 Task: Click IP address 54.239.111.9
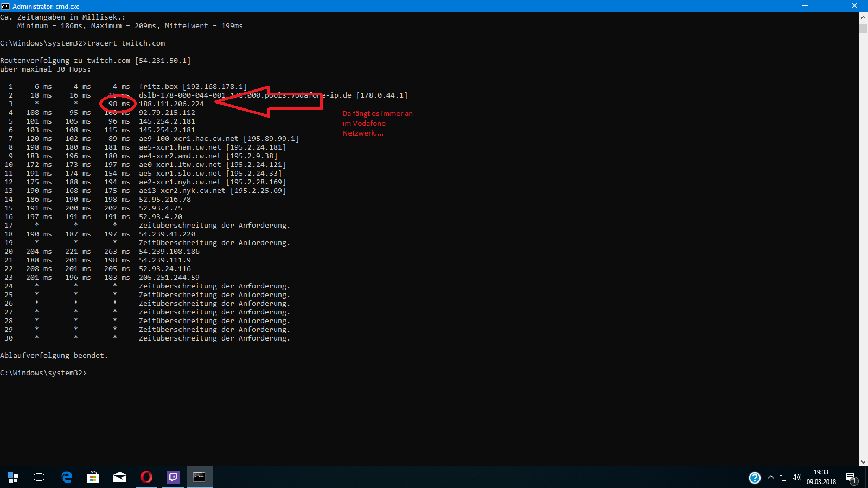(x=165, y=260)
